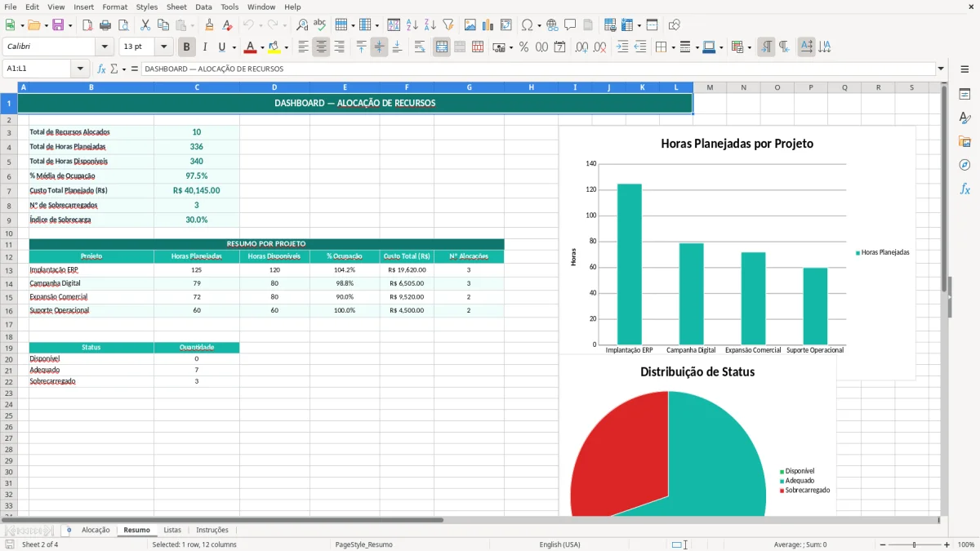980x551 pixels.
Task: Click the Draw Functions shapes icon
Action: point(675,25)
